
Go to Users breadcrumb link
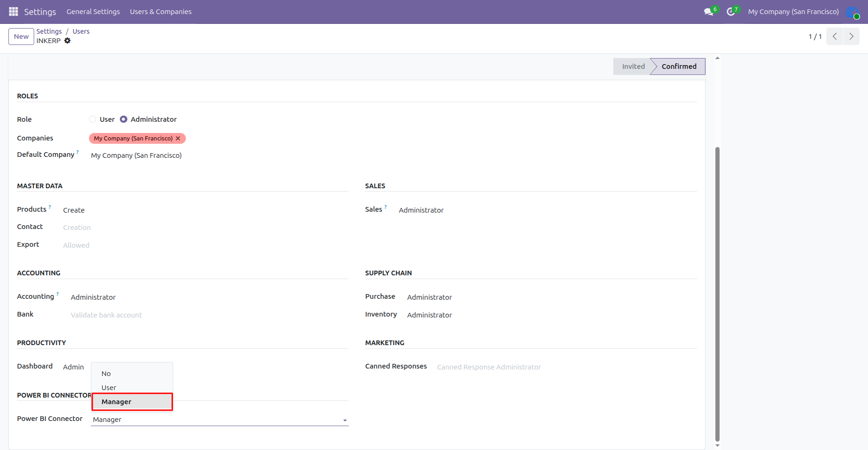(x=81, y=31)
